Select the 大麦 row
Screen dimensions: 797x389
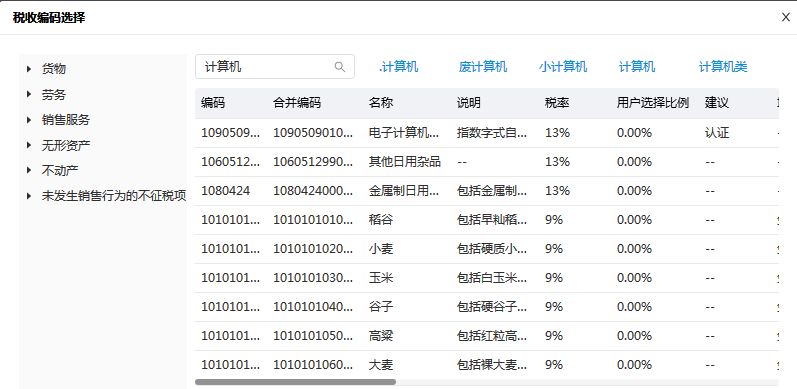[486, 365]
